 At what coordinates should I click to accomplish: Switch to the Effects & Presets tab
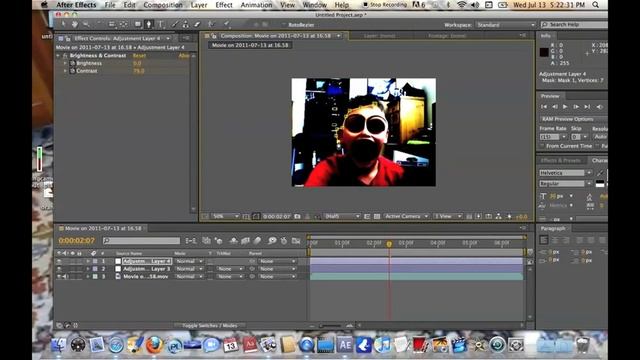561,160
